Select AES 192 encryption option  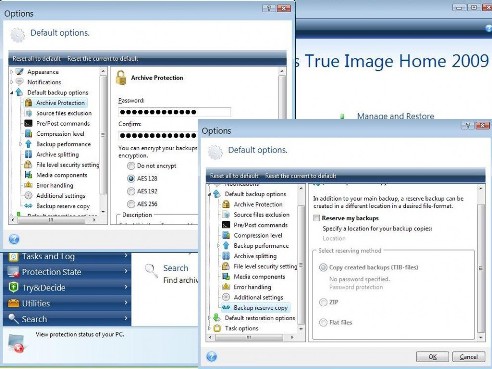click(x=131, y=191)
